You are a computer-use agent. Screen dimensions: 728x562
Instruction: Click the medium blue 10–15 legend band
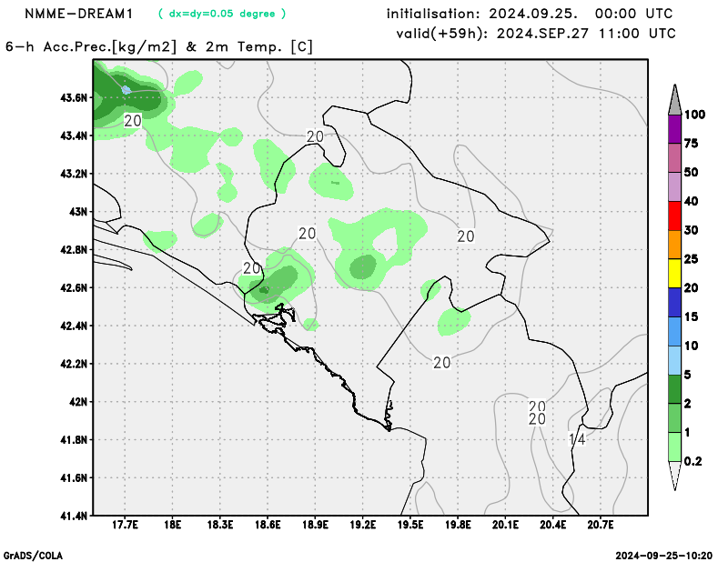point(674,331)
